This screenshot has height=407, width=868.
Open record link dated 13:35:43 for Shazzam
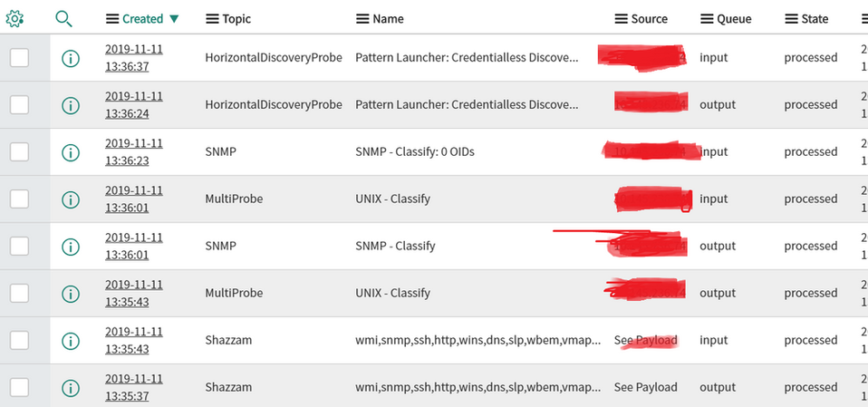[x=134, y=341]
